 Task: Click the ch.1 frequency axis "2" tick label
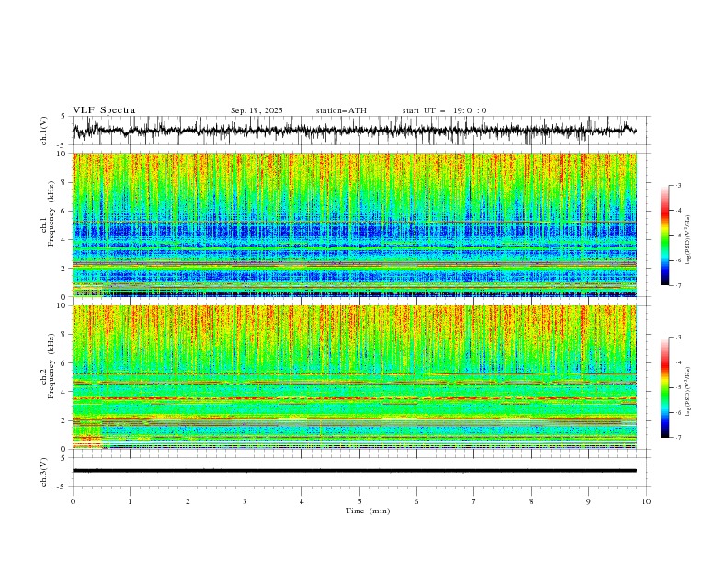point(65,269)
